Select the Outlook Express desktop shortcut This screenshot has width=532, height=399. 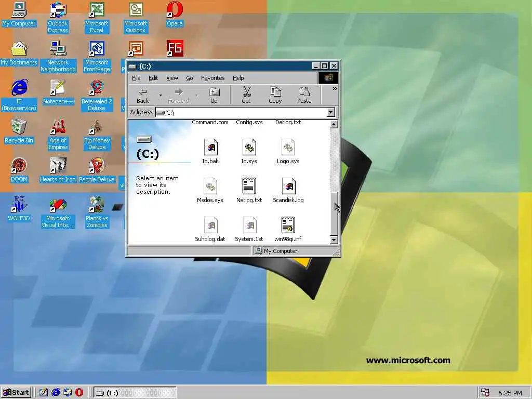[x=58, y=18]
